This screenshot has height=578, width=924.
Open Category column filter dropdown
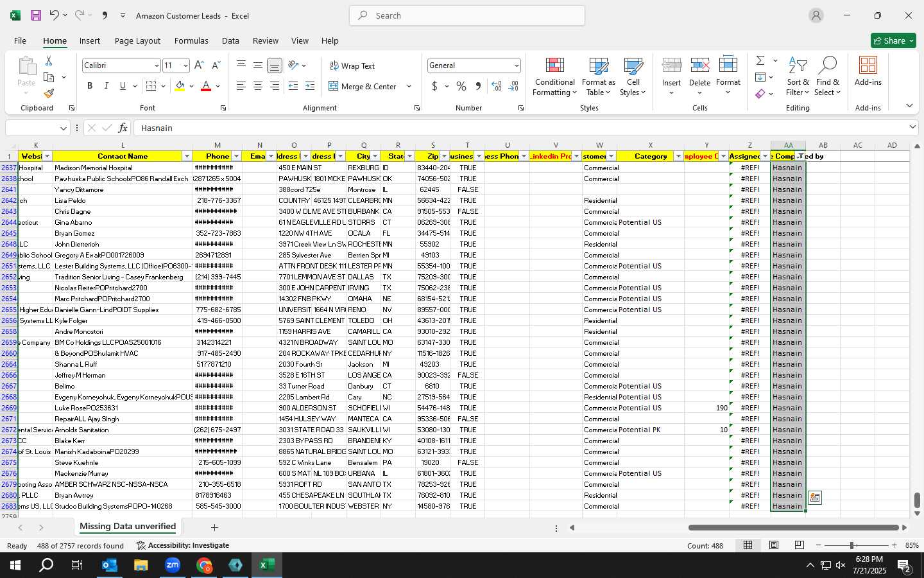coord(678,156)
